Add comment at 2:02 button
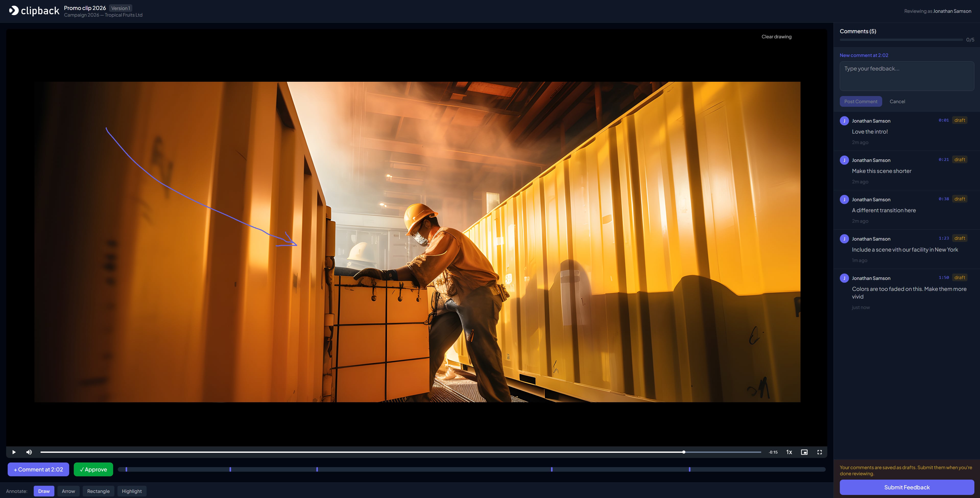Screen dimensions: 980x498 coord(38,469)
